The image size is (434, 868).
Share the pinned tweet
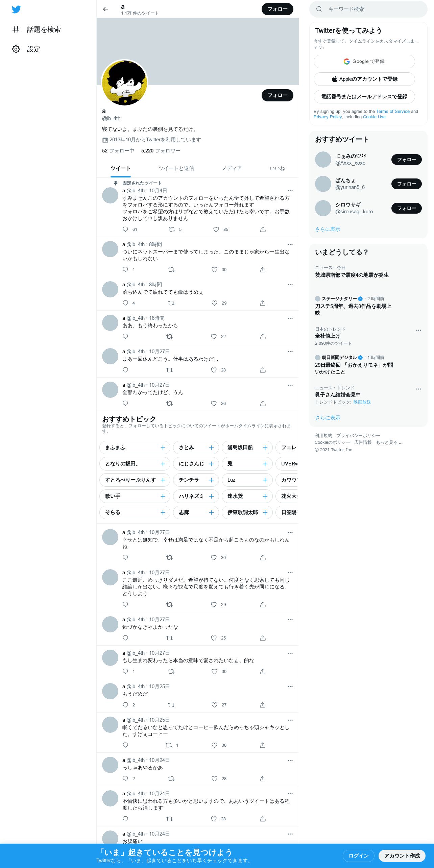[263, 229]
